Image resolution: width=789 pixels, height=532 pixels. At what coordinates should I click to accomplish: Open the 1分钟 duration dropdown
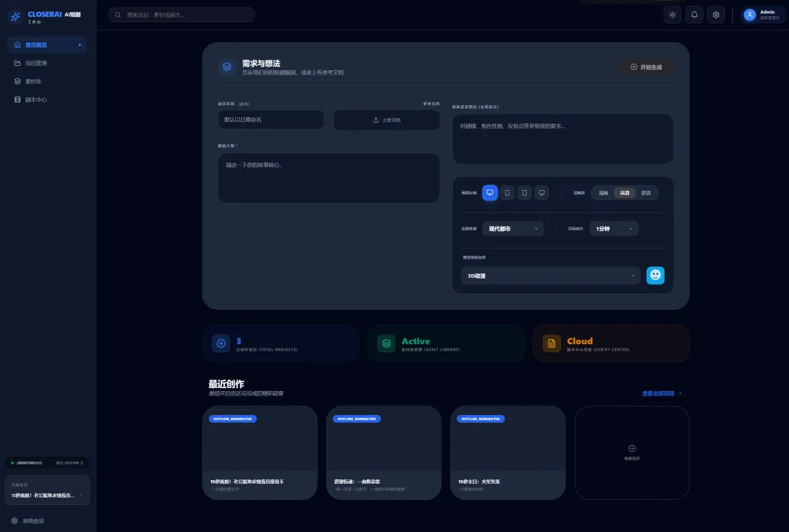(x=614, y=229)
